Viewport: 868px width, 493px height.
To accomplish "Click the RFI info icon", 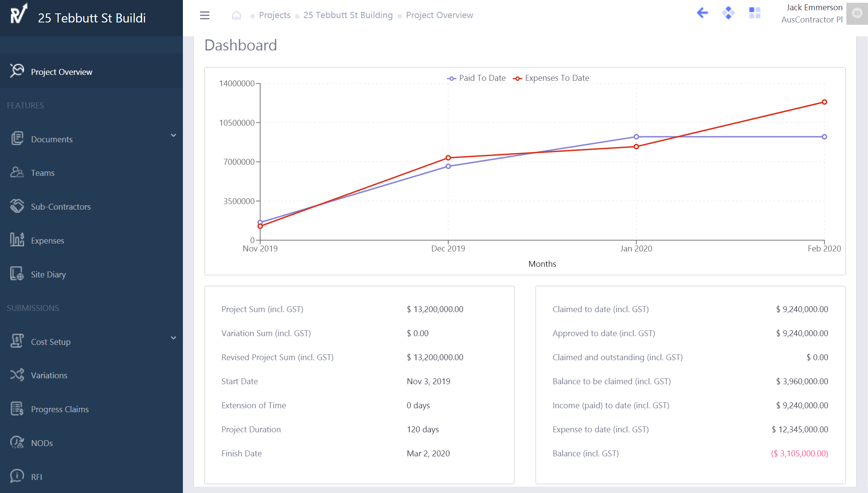I will click(17, 476).
